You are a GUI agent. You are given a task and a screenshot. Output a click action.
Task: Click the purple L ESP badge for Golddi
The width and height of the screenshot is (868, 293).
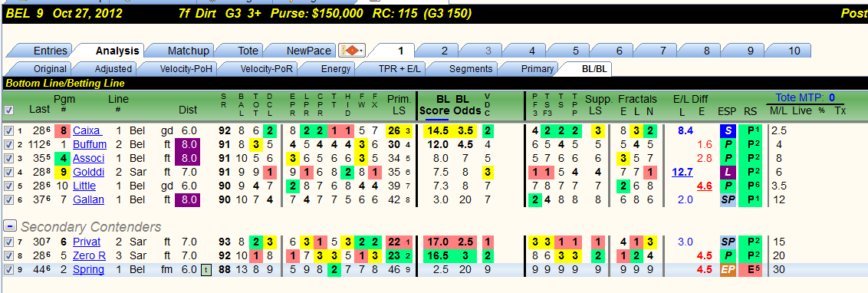pyautogui.click(x=728, y=173)
